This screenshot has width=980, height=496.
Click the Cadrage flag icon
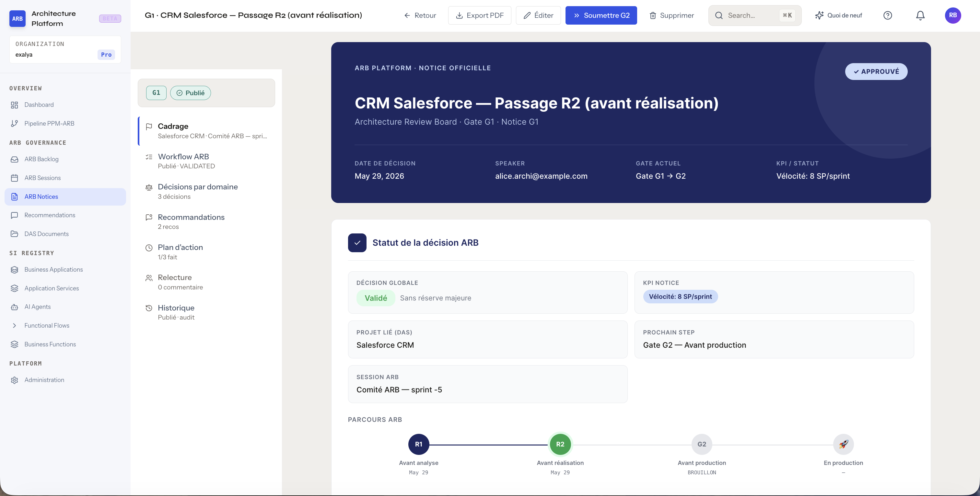(149, 127)
